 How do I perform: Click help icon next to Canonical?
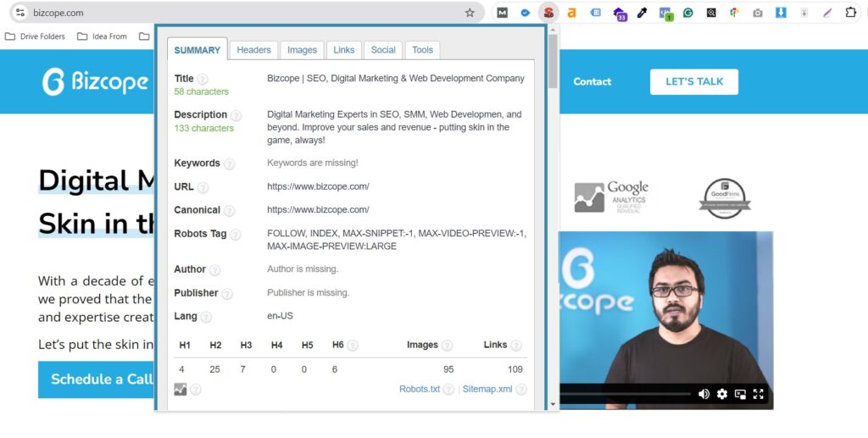point(229,211)
